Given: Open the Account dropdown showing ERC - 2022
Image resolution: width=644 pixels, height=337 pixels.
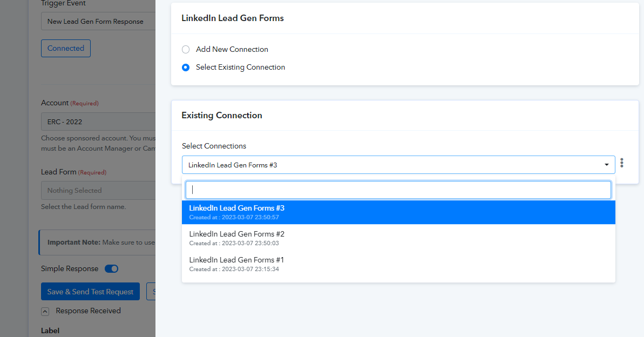Looking at the screenshot, I should click(98, 122).
